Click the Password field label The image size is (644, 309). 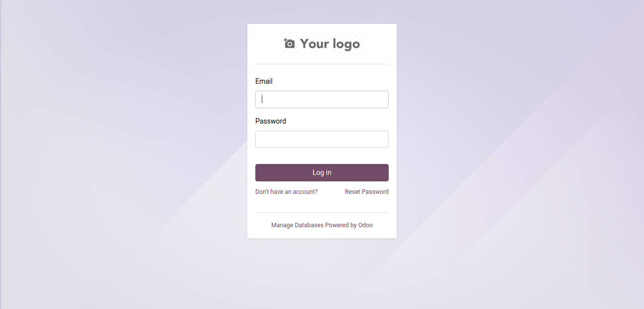point(271,121)
